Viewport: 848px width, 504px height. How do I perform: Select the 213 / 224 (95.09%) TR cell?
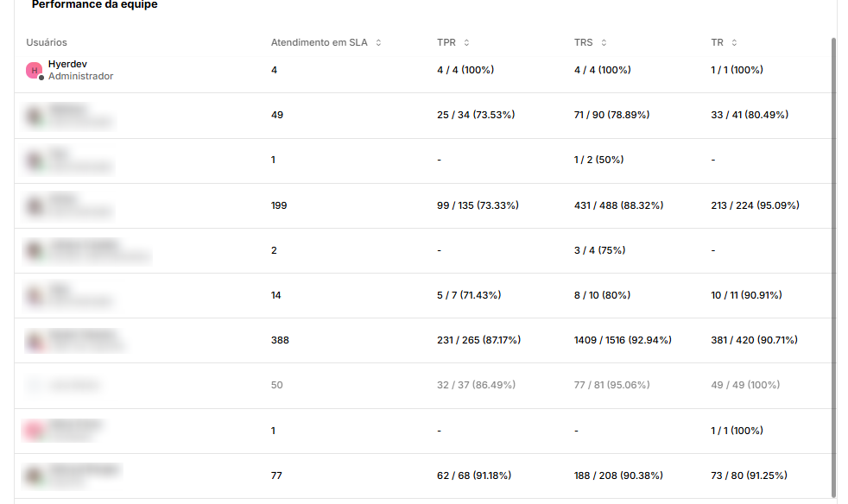755,205
